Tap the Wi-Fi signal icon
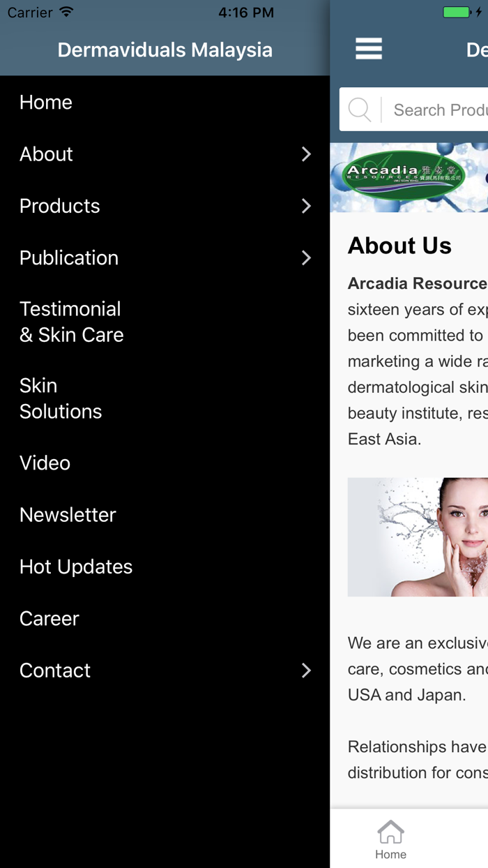 click(x=66, y=12)
